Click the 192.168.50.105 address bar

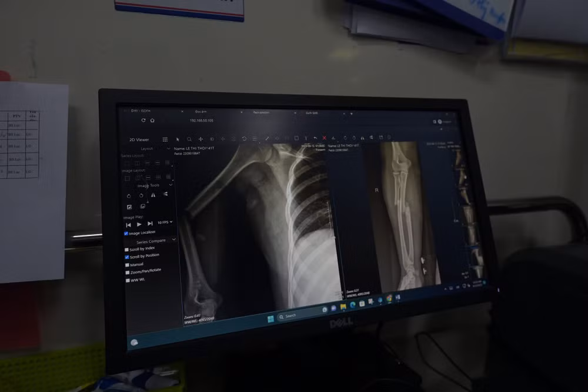(x=201, y=121)
